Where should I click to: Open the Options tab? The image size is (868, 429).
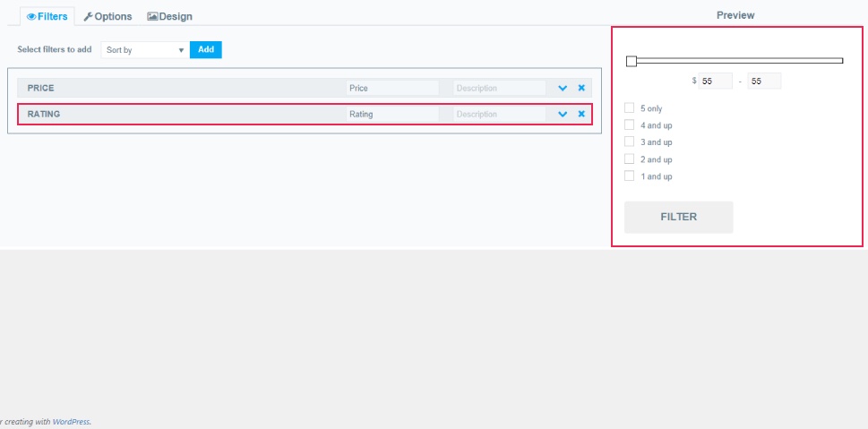tap(108, 17)
